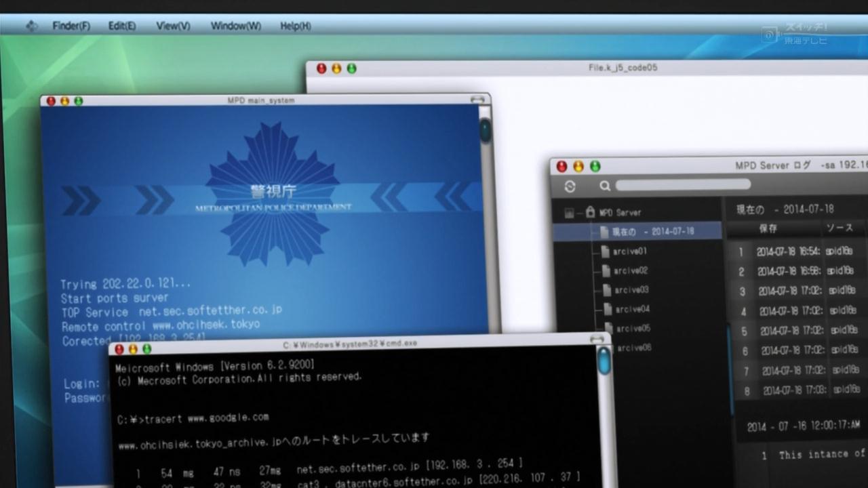Click the "tracert www.goodgle.com" command line

point(193,418)
